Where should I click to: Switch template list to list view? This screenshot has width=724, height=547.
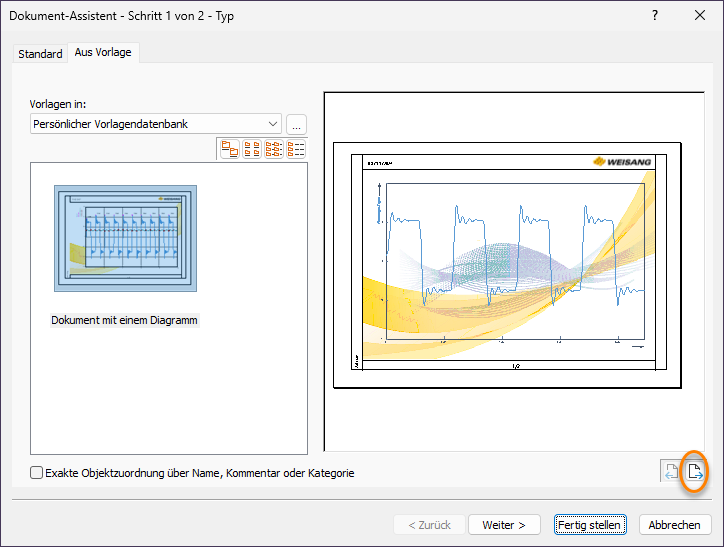[274, 149]
